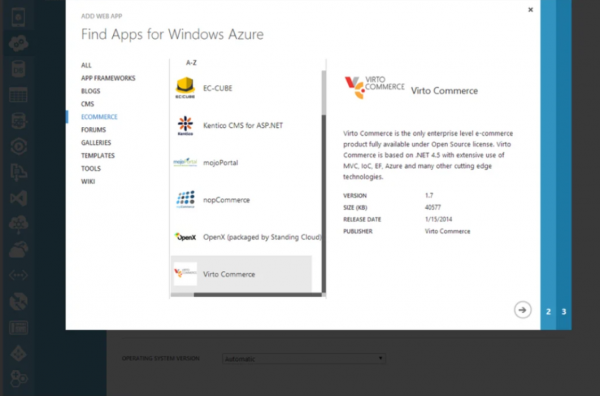
Task: Click the OpenX logo icon
Action: [185, 237]
